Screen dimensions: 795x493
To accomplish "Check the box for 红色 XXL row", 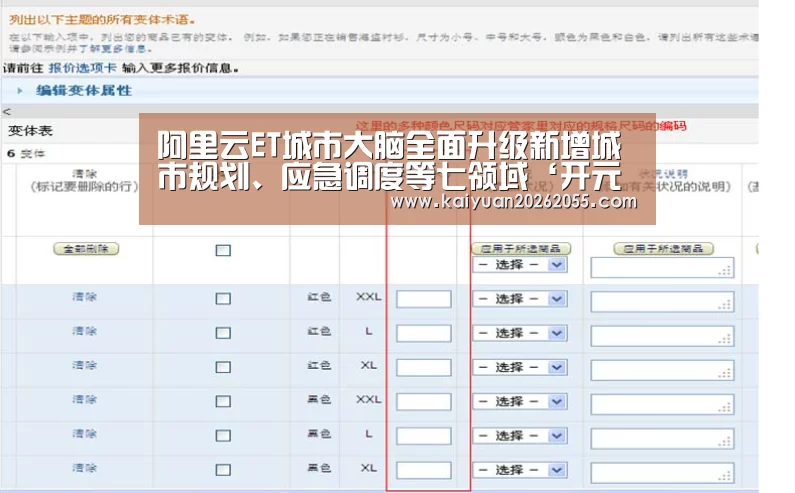I will 223,298.
